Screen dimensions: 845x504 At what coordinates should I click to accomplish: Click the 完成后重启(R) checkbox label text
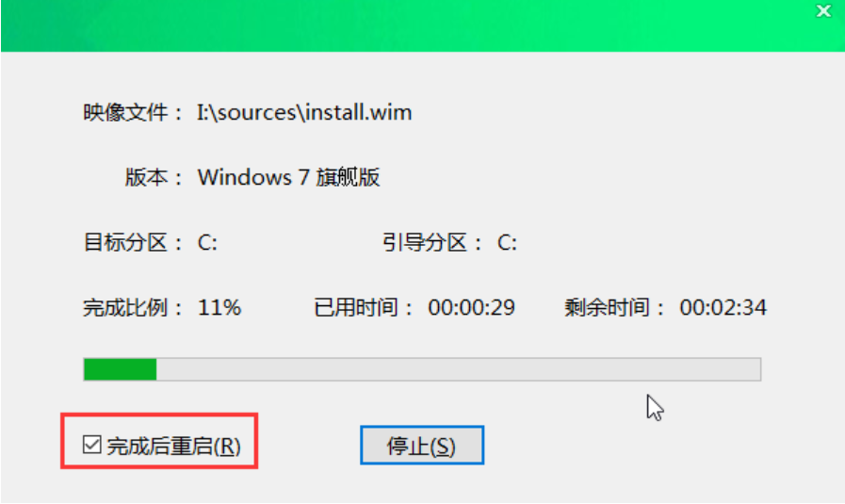click(173, 447)
